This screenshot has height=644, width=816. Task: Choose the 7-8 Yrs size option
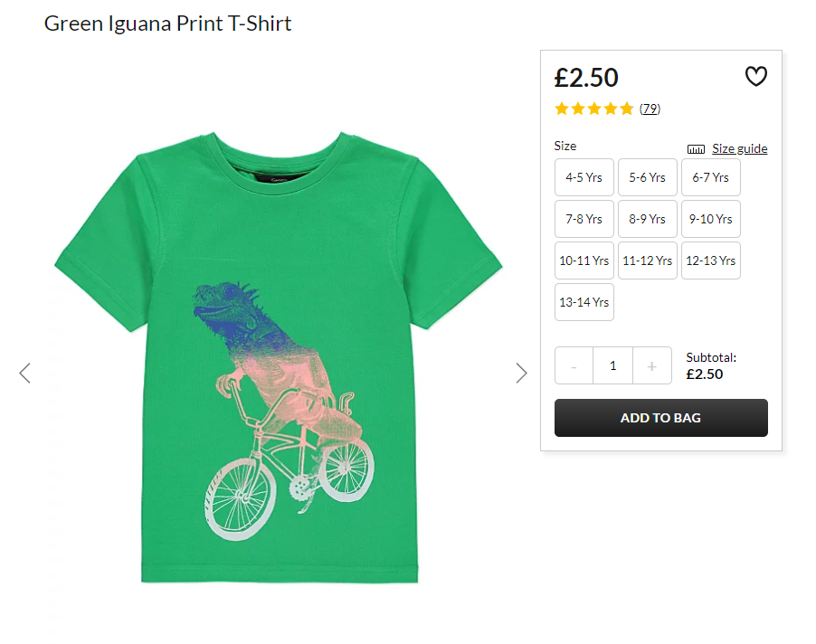[584, 219]
